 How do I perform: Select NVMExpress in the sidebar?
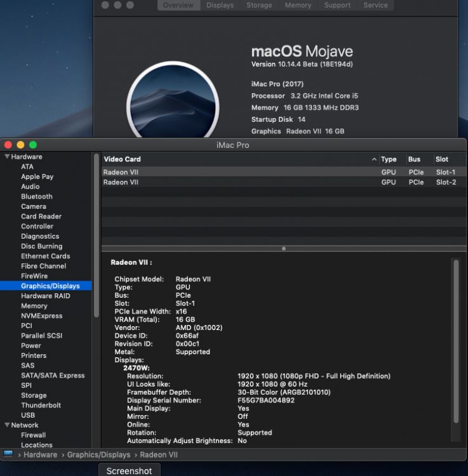tap(42, 315)
